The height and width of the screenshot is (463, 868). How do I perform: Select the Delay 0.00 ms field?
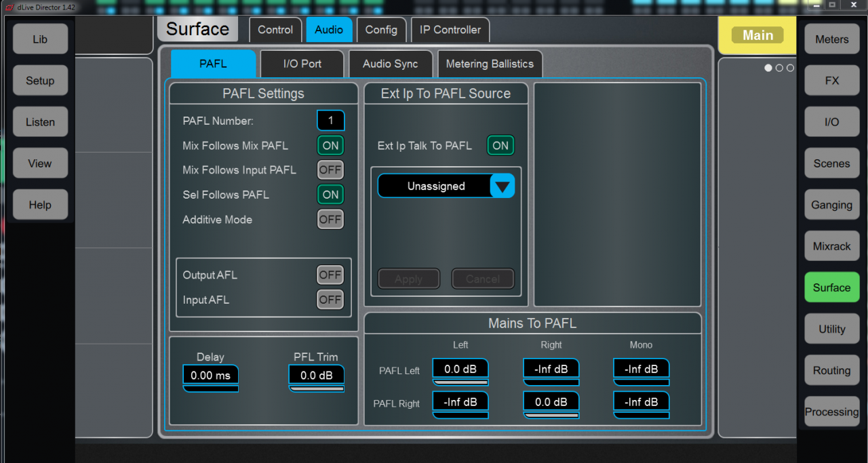click(211, 378)
